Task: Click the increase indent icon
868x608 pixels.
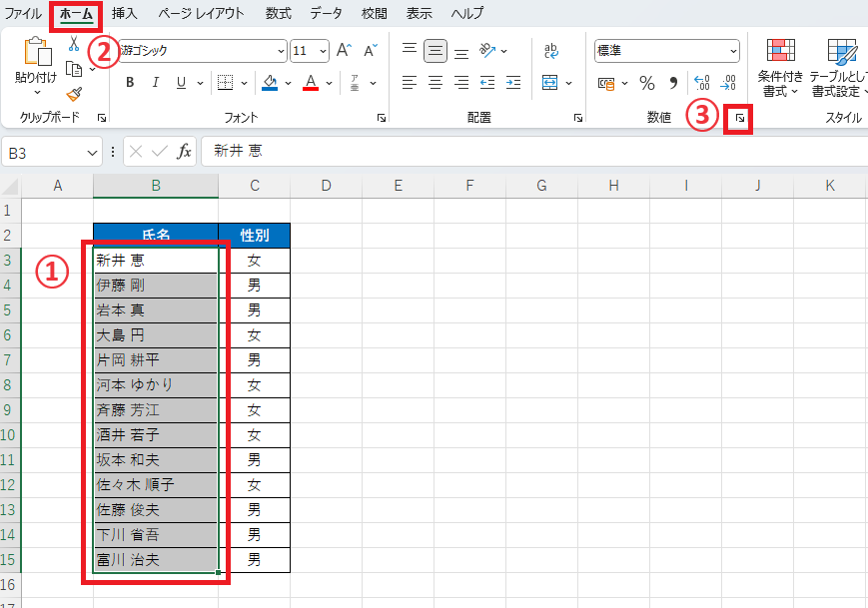Action: [x=513, y=83]
